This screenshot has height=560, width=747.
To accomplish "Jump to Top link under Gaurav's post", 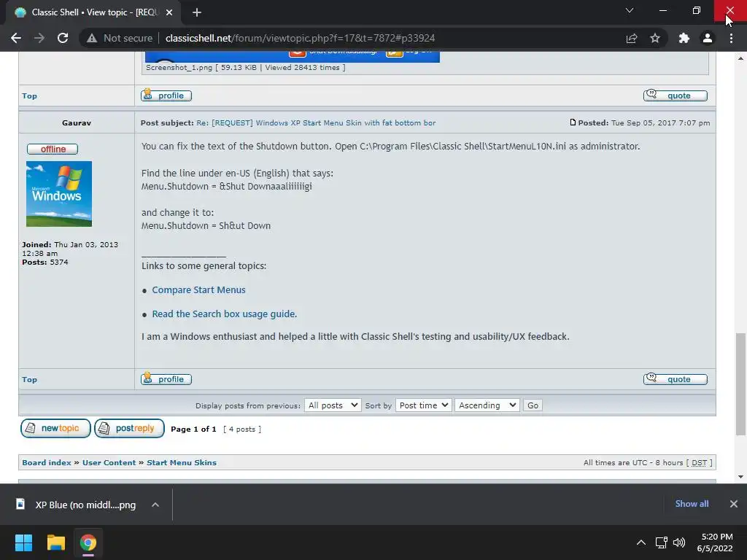I will click(x=29, y=379).
